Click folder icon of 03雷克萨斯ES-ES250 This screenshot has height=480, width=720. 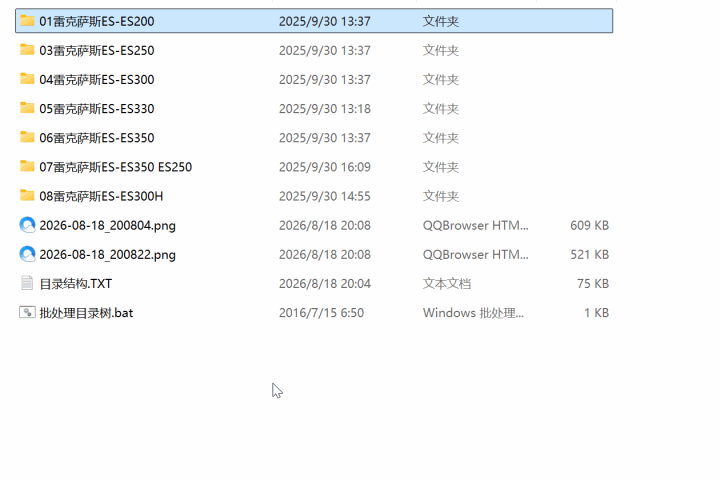click(27, 50)
